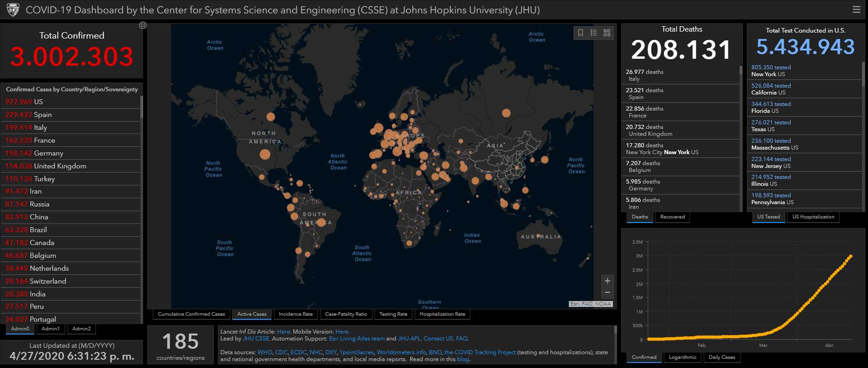Image resolution: width=868 pixels, height=368 pixels.
Task: Open the Worldometers.info link
Action: coord(401,352)
